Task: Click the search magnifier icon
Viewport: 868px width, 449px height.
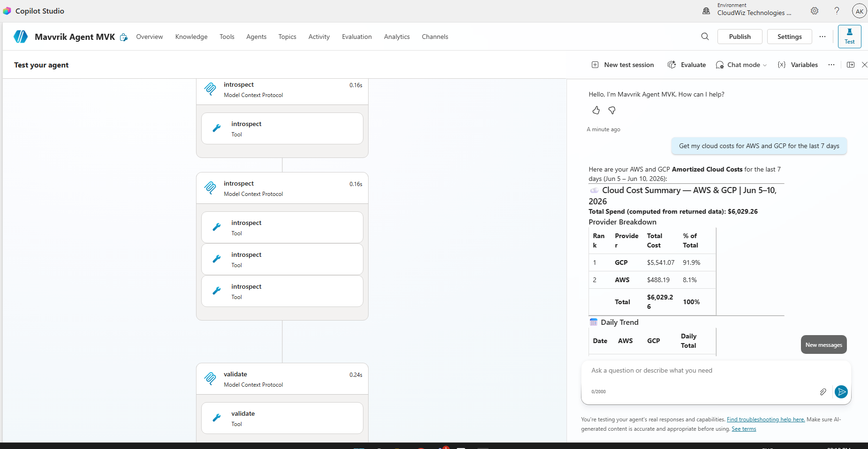Action: 705,37
